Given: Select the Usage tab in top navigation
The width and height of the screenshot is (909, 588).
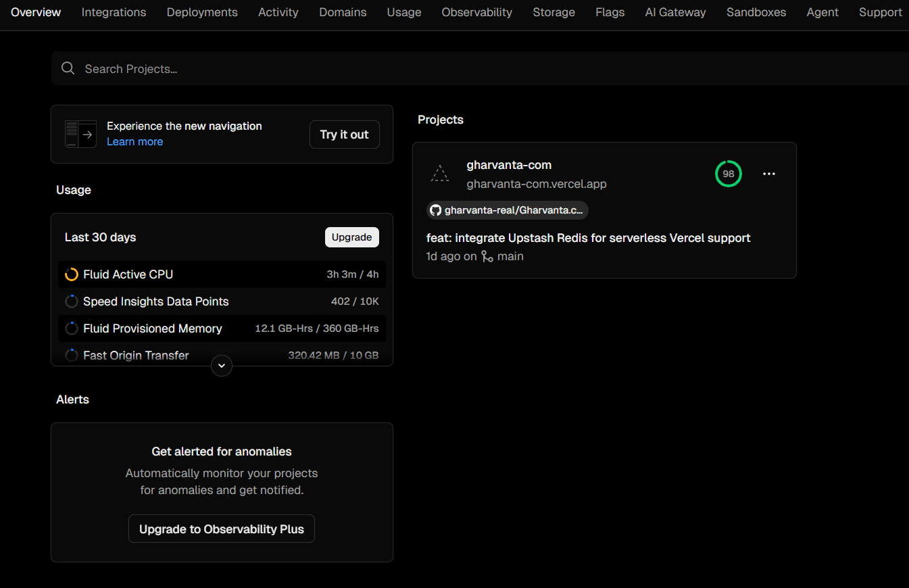Looking at the screenshot, I should (x=404, y=12).
